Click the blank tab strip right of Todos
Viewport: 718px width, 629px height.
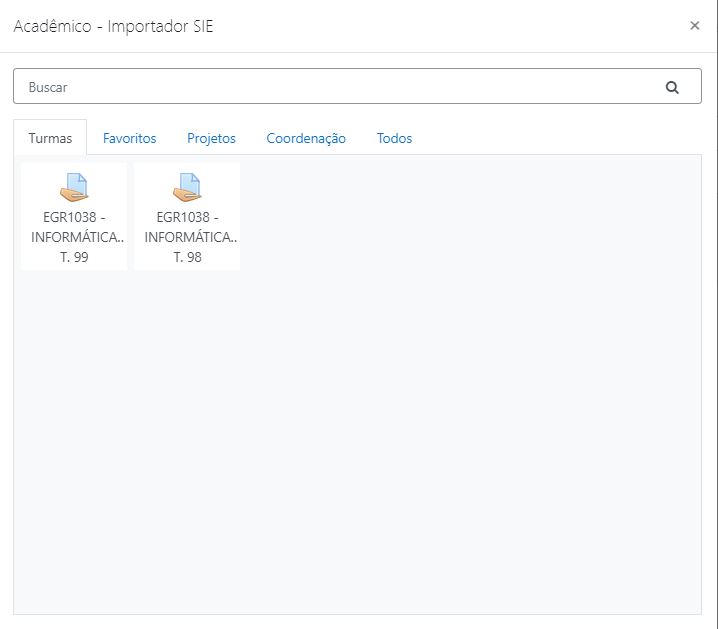pos(560,138)
